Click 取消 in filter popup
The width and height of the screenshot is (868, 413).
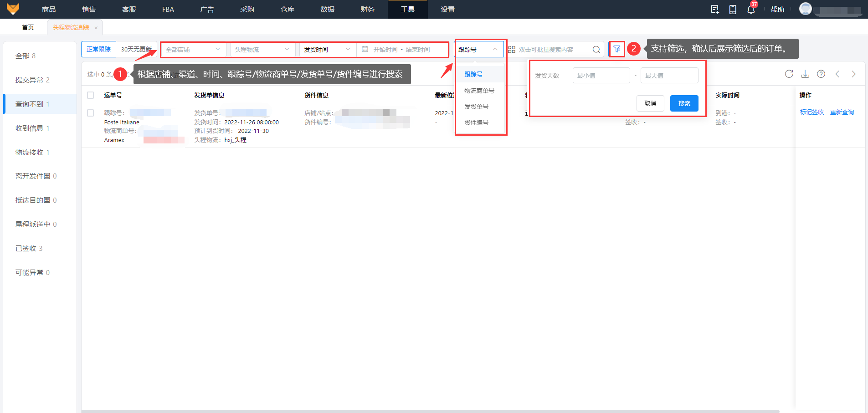tap(650, 103)
